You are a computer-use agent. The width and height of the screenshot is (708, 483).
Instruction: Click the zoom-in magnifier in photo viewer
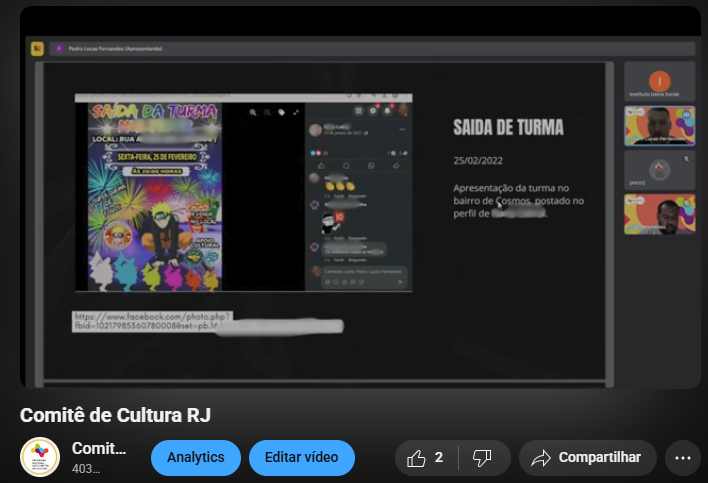(254, 113)
